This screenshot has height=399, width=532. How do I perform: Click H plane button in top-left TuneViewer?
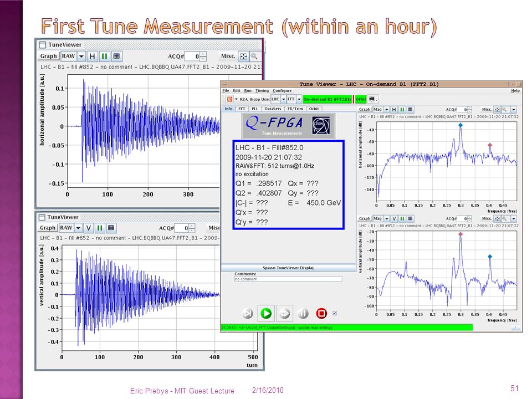click(93, 57)
